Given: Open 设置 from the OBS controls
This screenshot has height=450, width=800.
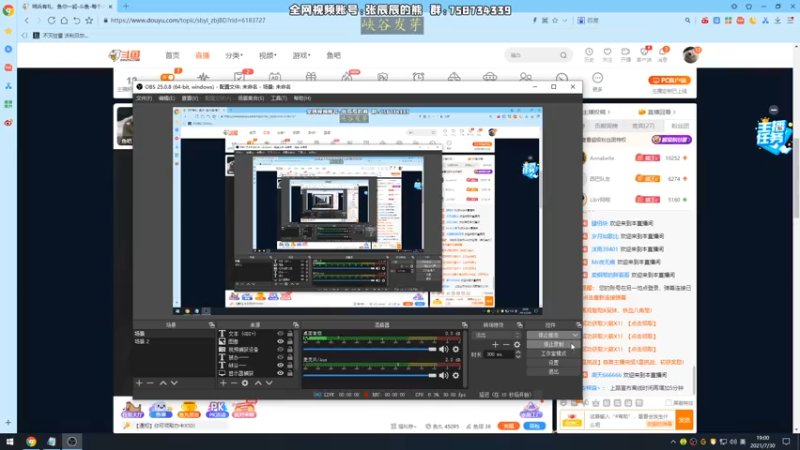Looking at the screenshot, I should pyautogui.click(x=553, y=363).
